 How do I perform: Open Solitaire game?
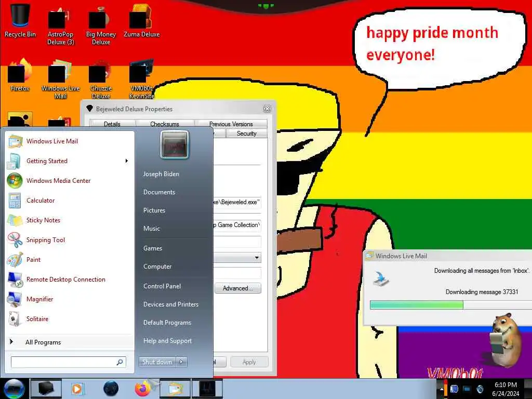click(70, 318)
